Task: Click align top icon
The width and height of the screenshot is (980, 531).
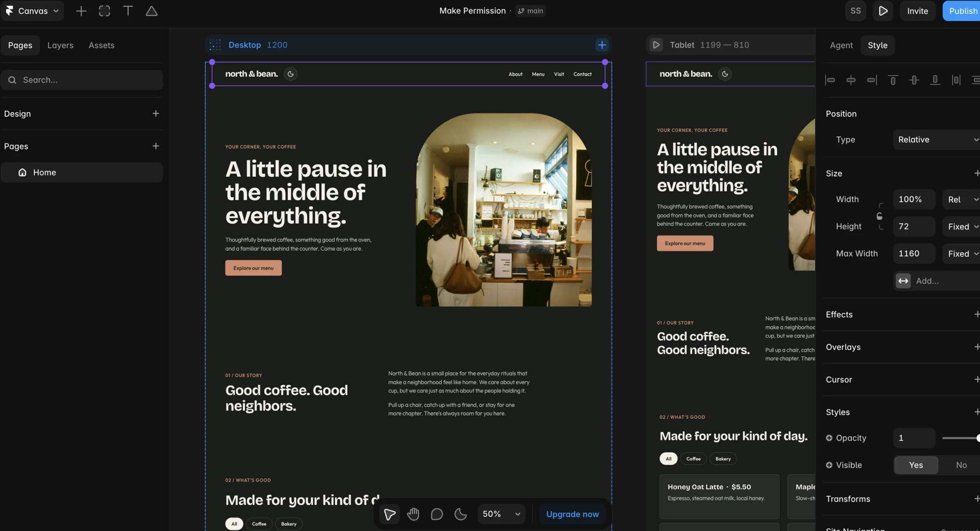Action: pos(893,80)
